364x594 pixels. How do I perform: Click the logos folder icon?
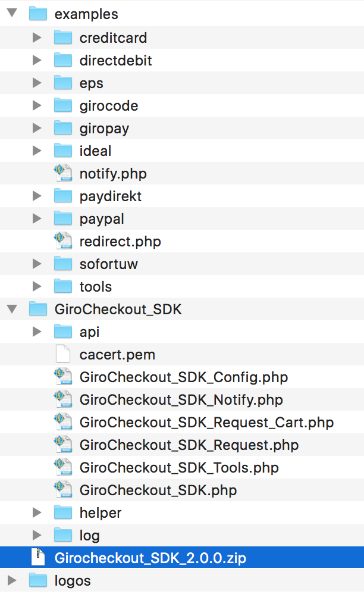[x=38, y=580]
